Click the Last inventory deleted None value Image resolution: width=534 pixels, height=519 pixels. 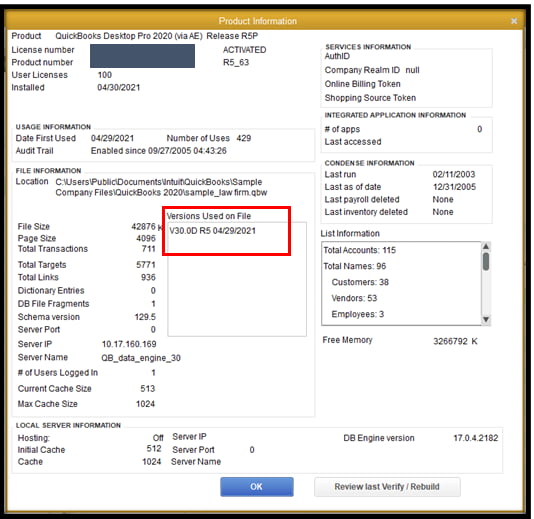tap(443, 212)
